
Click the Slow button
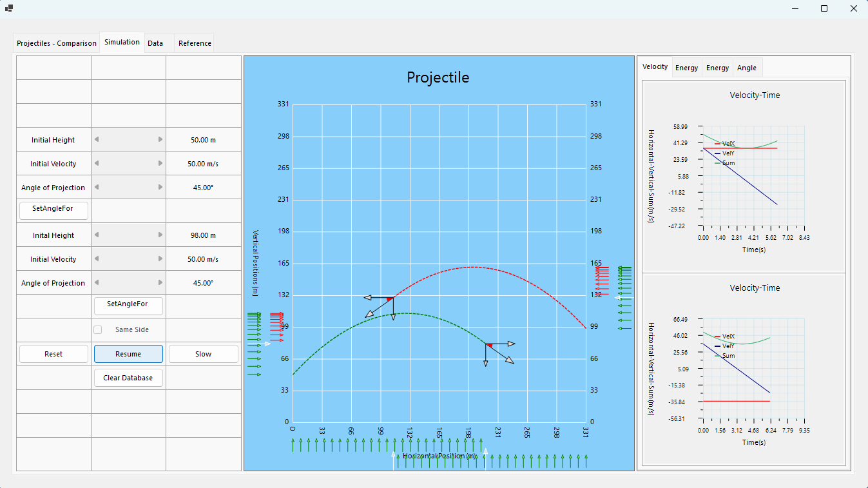203,354
